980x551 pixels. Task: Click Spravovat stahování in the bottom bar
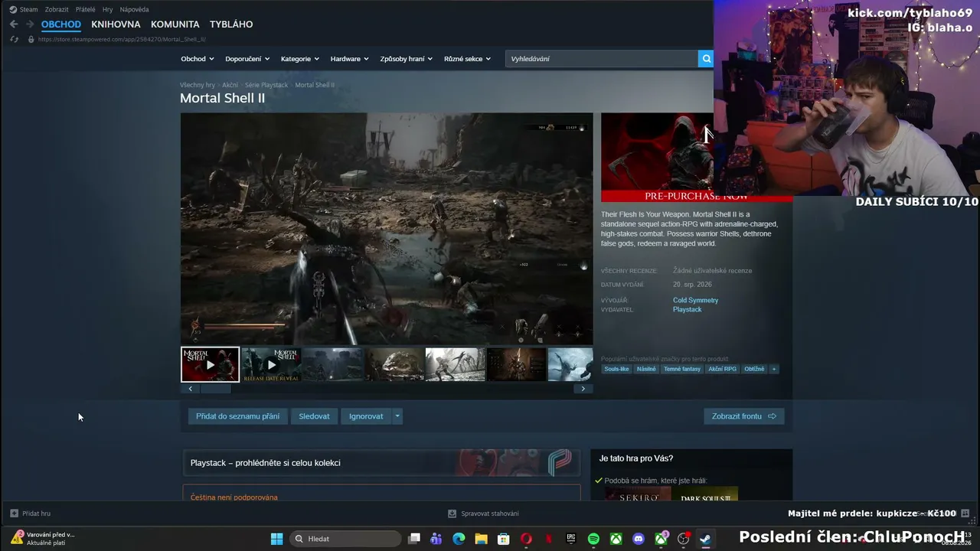490,514
